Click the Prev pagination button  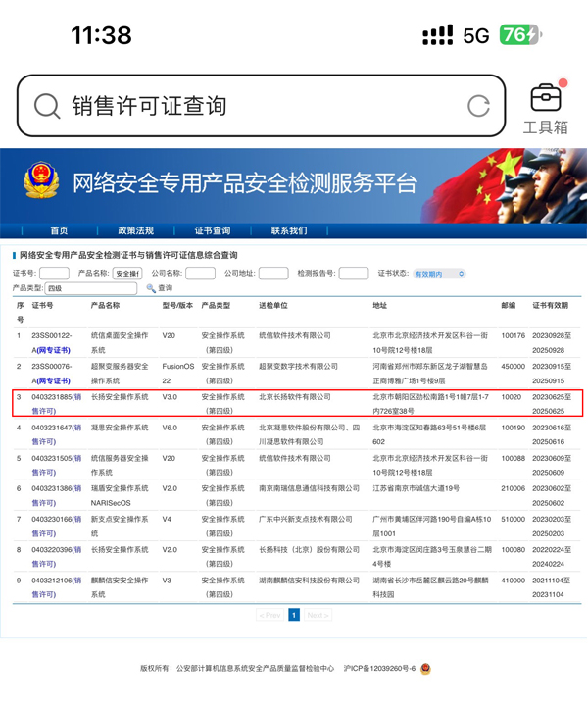(269, 615)
